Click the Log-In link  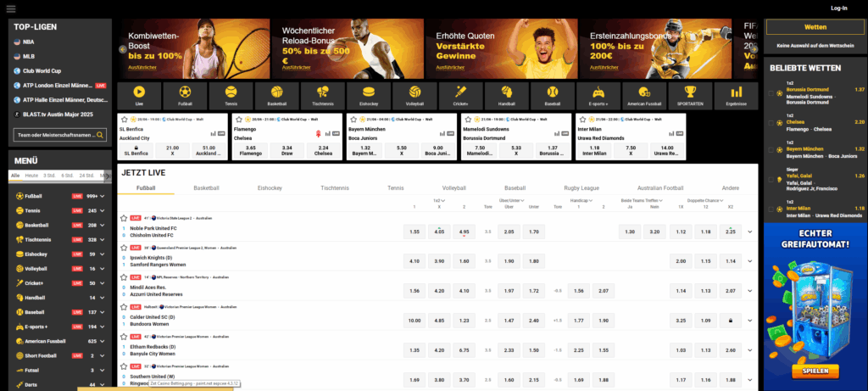tap(838, 8)
